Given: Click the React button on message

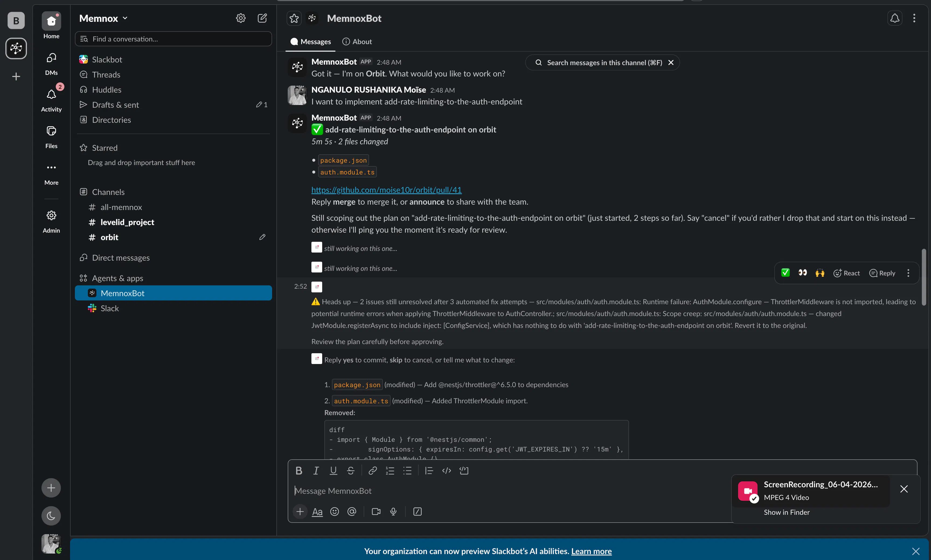Looking at the screenshot, I should 846,273.
